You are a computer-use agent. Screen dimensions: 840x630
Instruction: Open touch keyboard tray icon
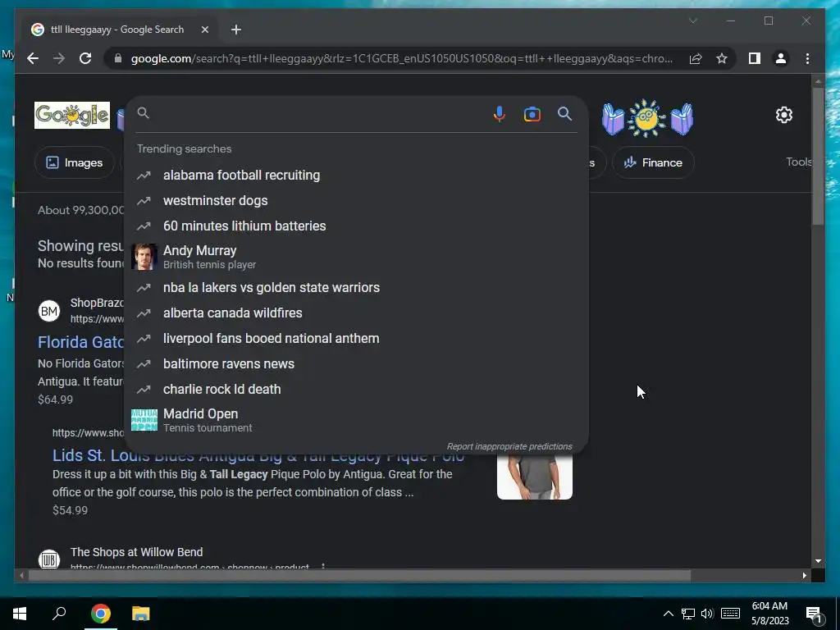point(730,614)
